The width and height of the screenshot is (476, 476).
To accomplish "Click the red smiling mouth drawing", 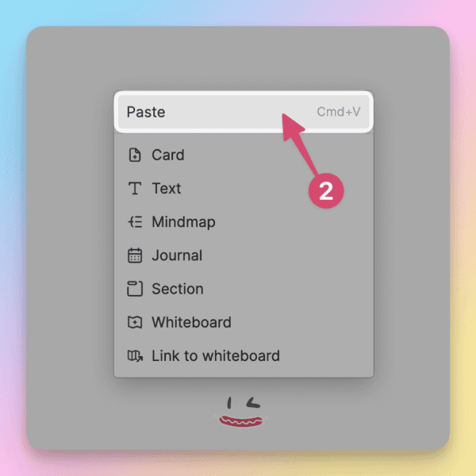I will point(241,421).
